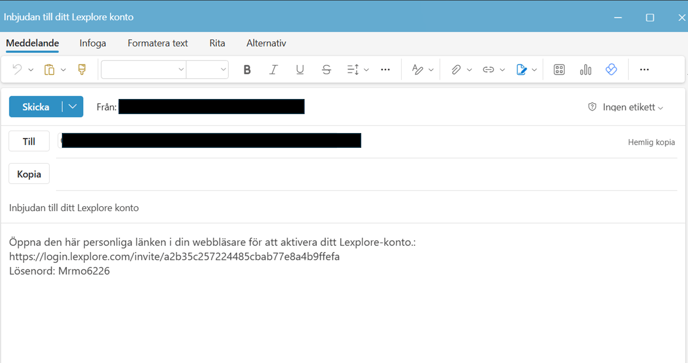
Task: Click the paperclip attach file icon
Action: 456,69
